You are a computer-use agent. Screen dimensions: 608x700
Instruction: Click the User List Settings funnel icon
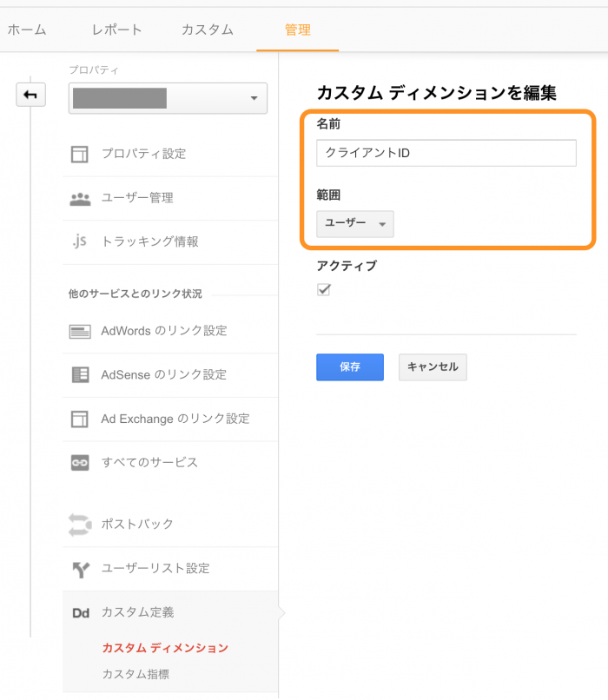(x=80, y=569)
